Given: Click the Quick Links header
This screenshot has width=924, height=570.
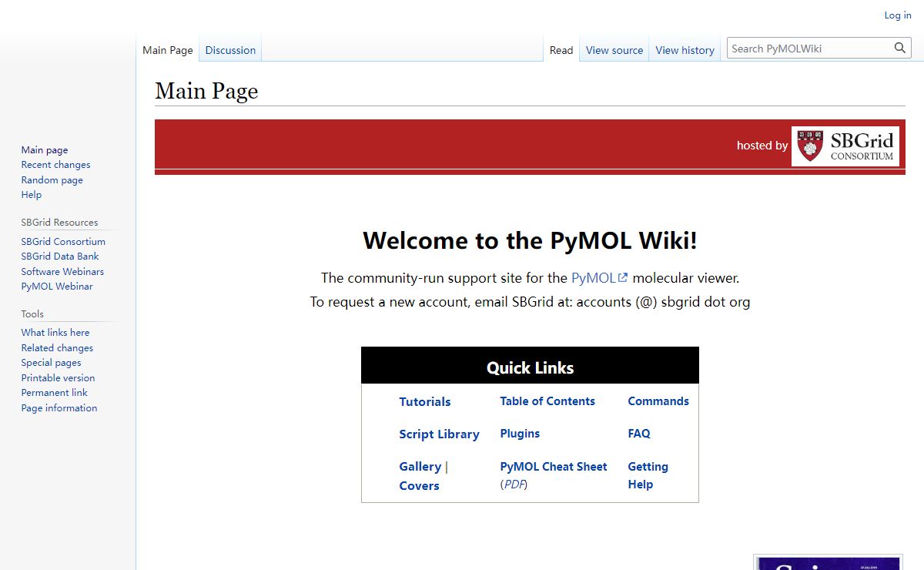Looking at the screenshot, I should pyautogui.click(x=530, y=368).
